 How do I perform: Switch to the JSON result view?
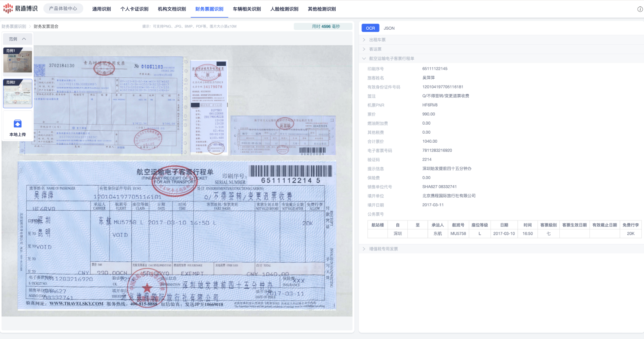point(389,28)
